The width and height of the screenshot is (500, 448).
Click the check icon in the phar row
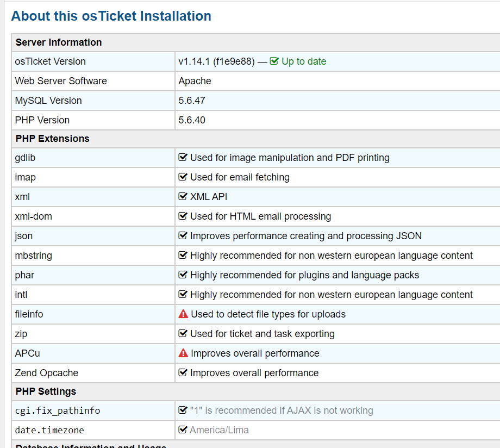(x=183, y=275)
